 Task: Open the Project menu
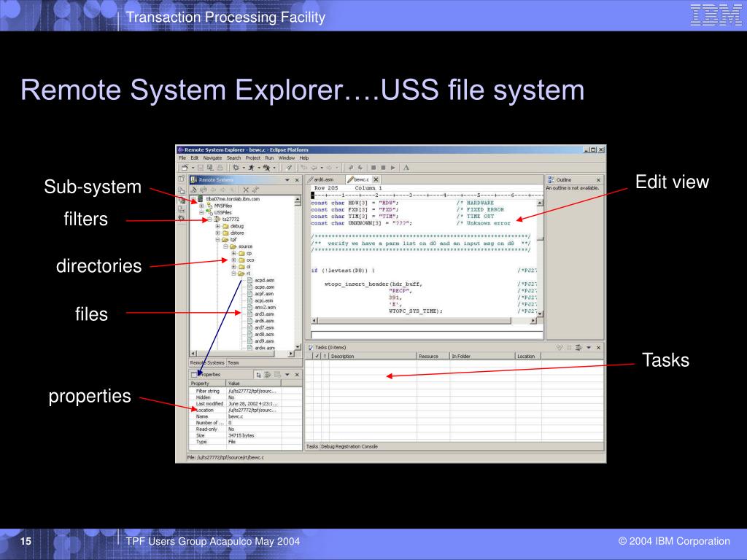click(x=253, y=158)
